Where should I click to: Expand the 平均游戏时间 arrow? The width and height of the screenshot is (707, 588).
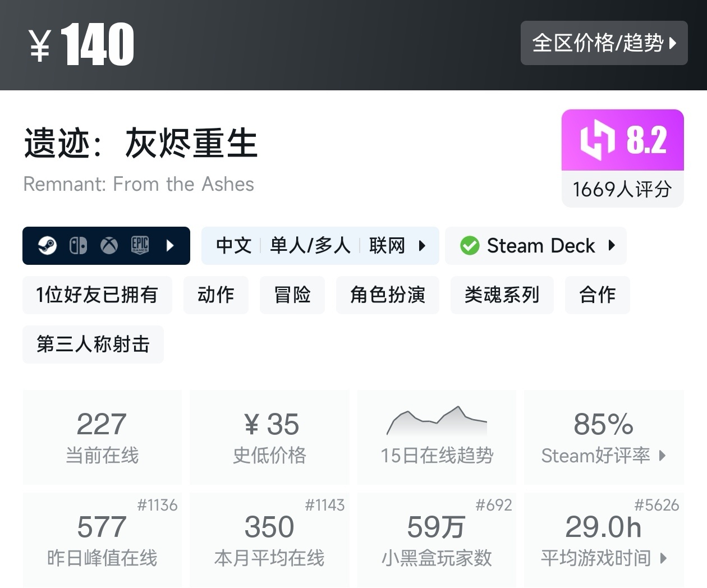pos(664,558)
